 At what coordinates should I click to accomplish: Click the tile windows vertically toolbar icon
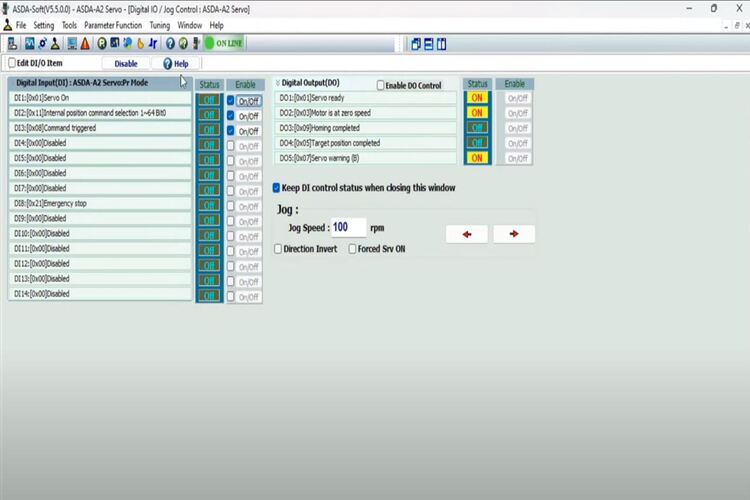coord(441,43)
